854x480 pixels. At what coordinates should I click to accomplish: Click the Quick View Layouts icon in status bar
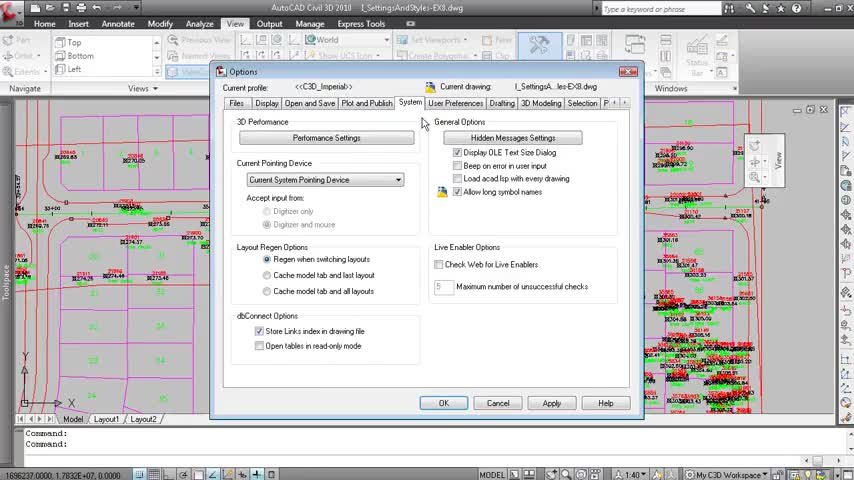coord(514,475)
